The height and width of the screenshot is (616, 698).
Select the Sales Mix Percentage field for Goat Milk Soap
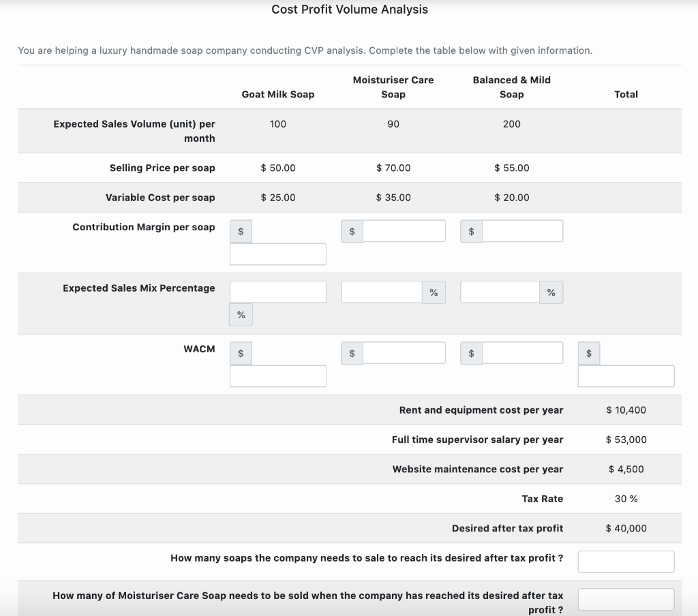(x=277, y=291)
